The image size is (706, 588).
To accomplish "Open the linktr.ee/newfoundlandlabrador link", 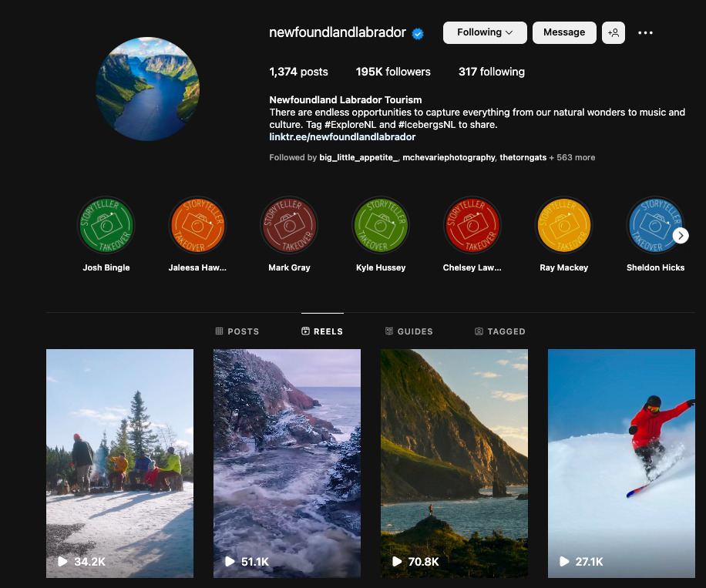I will 342,137.
